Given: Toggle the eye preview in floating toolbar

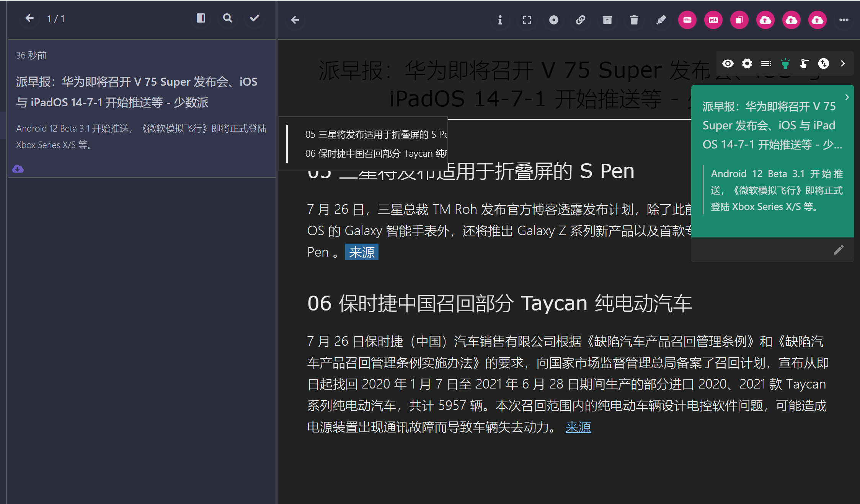Looking at the screenshot, I should (728, 63).
